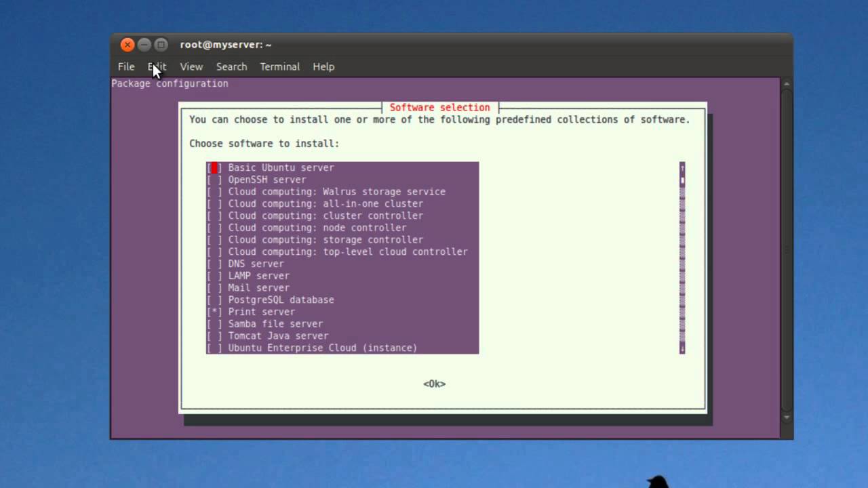Screen dimensions: 868x488
Task: Toggle the all-in-one cluster checkbox
Action: [x=214, y=203]
